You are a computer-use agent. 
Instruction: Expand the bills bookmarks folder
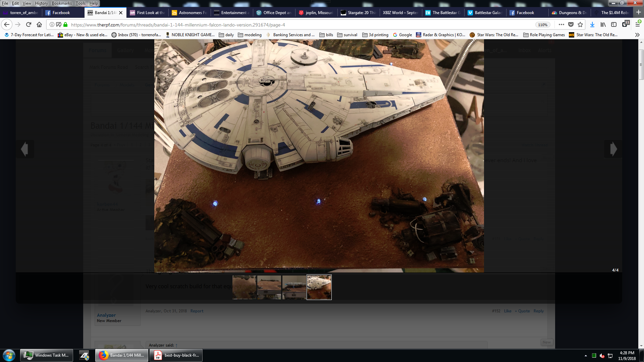326,35
